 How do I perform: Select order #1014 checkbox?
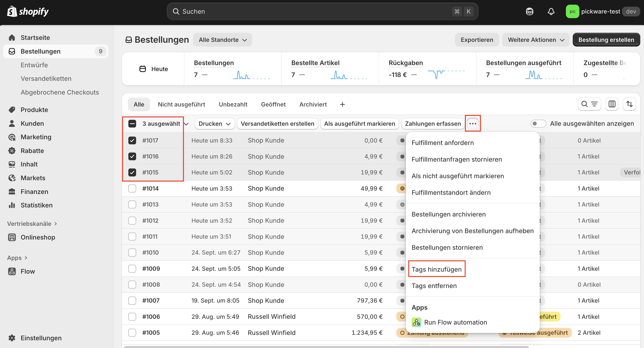click(132, 188)
